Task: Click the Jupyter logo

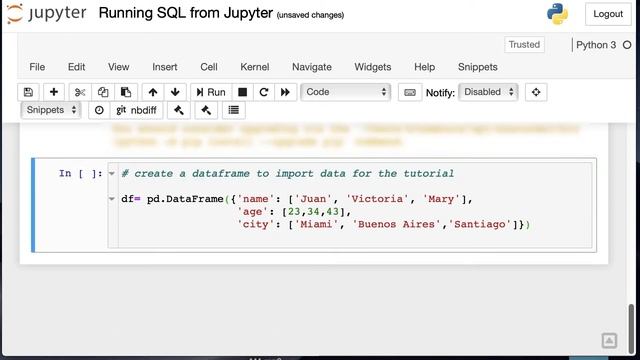Action: point(47,13)
